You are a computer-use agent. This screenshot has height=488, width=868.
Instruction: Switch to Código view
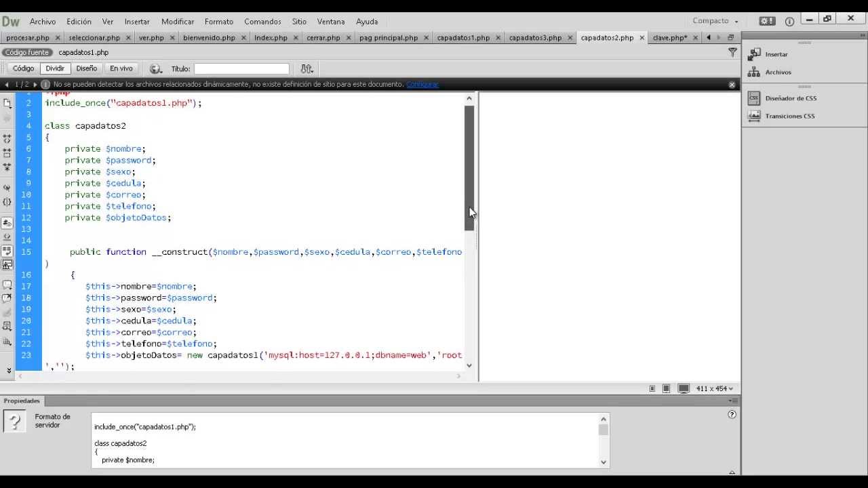coord(23,68)
